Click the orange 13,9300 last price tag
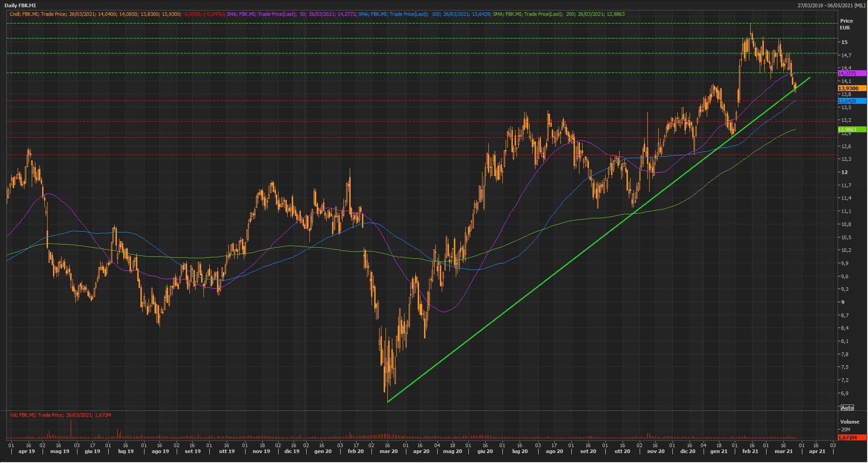868x463 pixels. [x=851, y=88]
